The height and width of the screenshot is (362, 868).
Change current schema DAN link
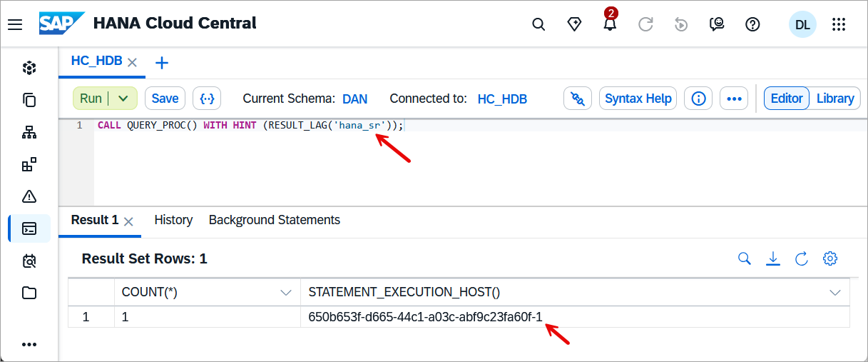355,99
